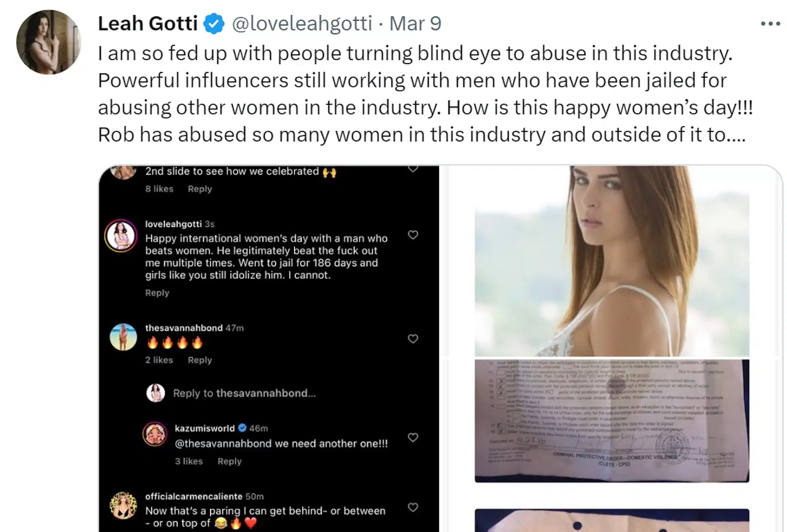This screenshot has height=532, width=787.
Task: Heart the kazumisworld reply comment
Action: [x=413, y=438]
